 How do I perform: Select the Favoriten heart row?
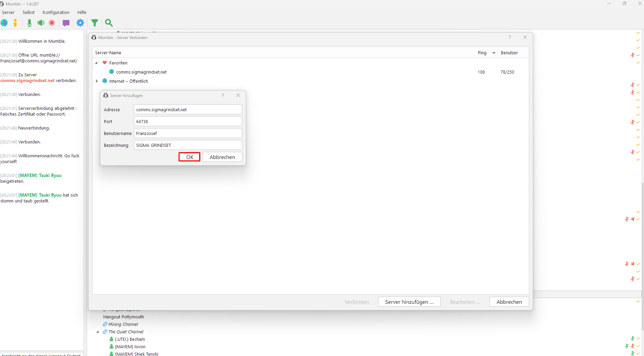[x=310, y=63]
